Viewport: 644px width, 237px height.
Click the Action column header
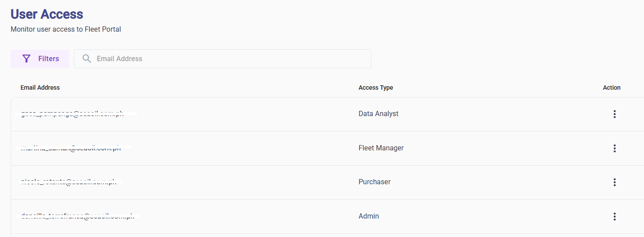[612, 88]
